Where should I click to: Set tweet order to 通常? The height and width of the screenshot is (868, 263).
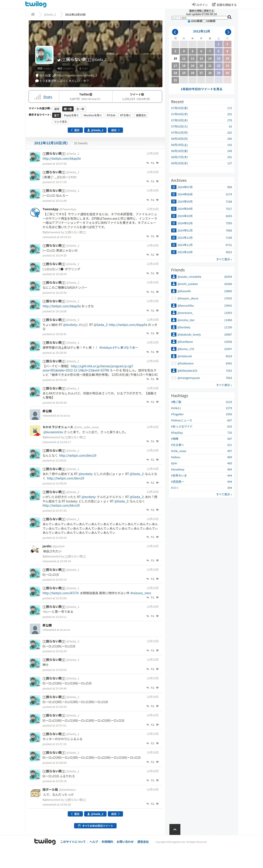pos(57,109)
